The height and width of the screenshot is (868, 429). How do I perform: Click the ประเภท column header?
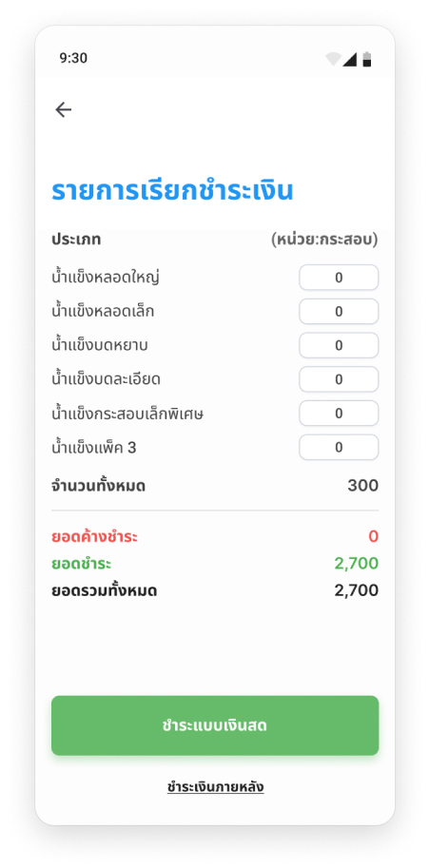pos(76,240)
